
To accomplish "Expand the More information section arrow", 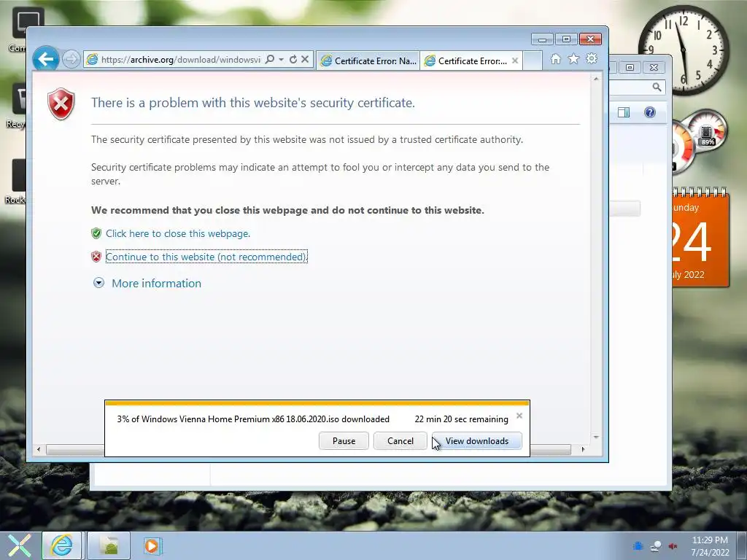I will 98,284.
